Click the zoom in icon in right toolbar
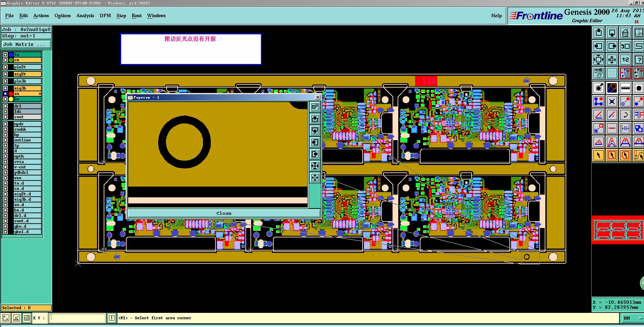 [x=599, y=60]
